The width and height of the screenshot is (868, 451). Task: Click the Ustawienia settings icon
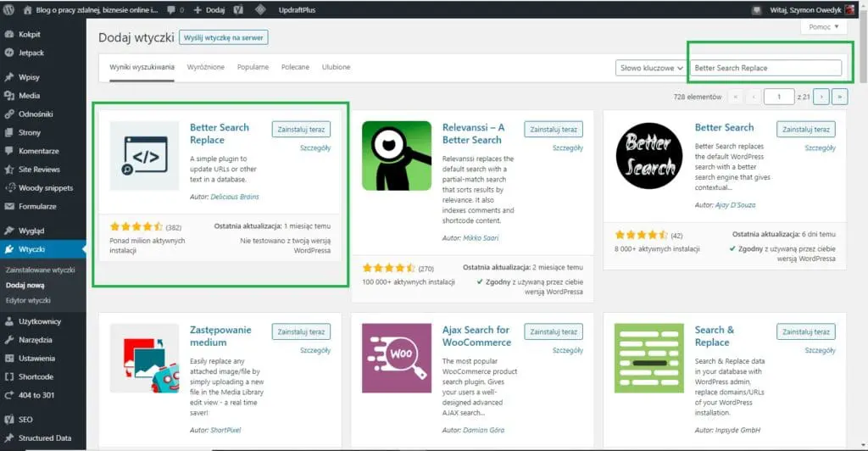pos(8,358)
